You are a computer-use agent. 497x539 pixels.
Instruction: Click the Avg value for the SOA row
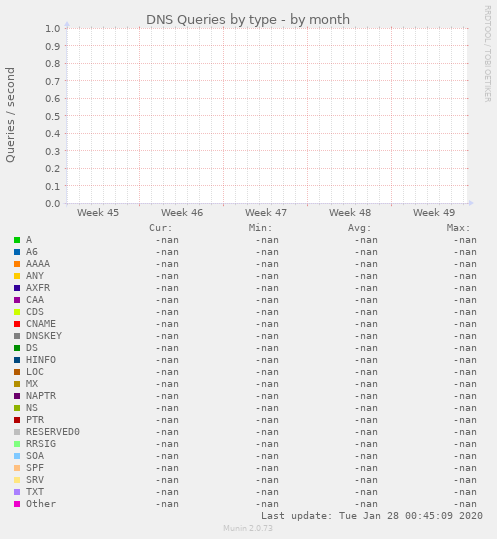366,456
